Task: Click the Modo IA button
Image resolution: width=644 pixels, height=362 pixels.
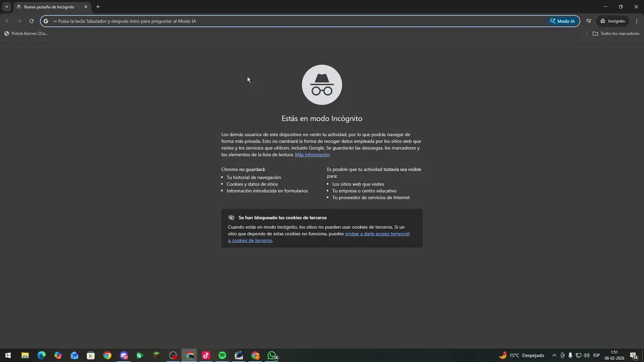Action: click(x=562, y=21)
